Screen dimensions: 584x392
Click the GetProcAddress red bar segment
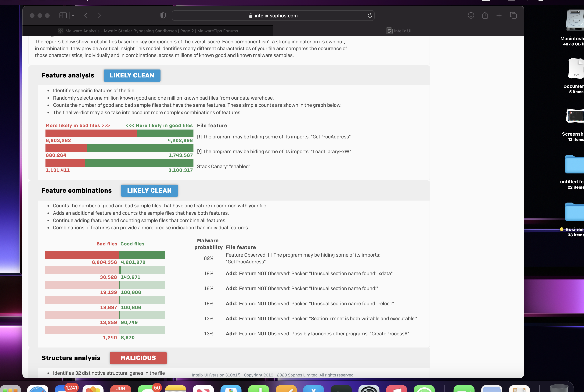click(x=91, y=133)
